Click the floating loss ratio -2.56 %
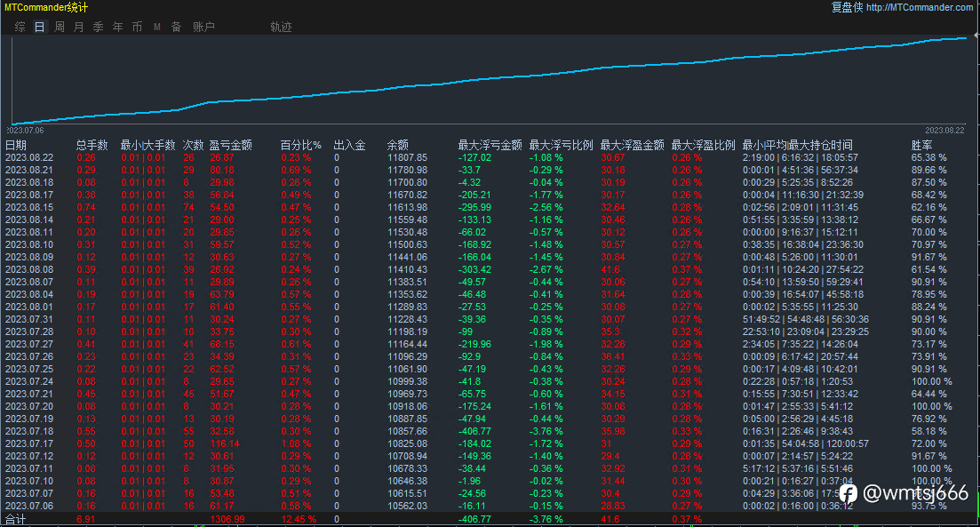Screen dimensions: 980x527 pos(546,208)
